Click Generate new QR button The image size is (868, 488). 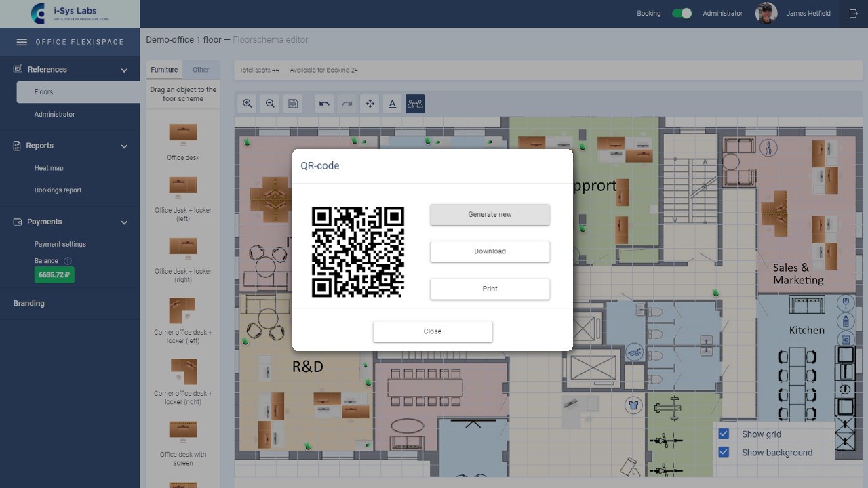[490, 214]
